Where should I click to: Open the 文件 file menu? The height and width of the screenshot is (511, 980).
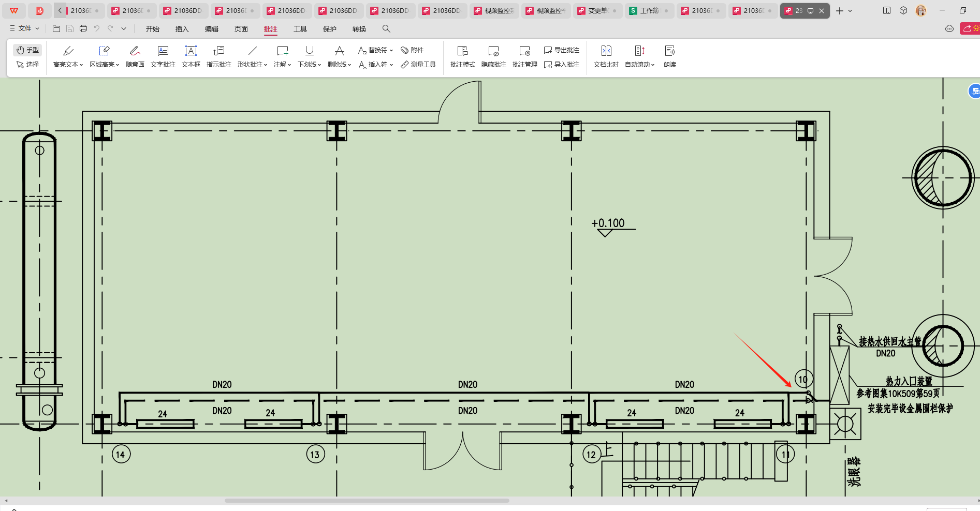(x=24, y=29)
